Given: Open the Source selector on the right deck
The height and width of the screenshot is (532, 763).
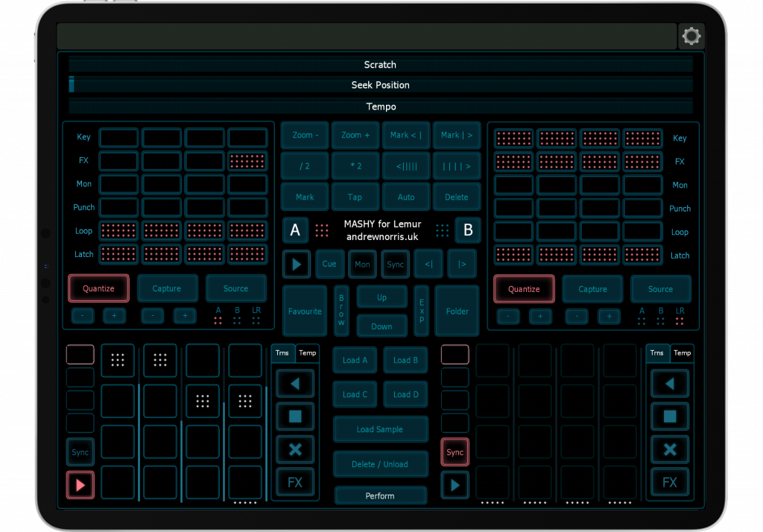Looking at the screenshot, I should pyautogui.click(x=660, y=289).
